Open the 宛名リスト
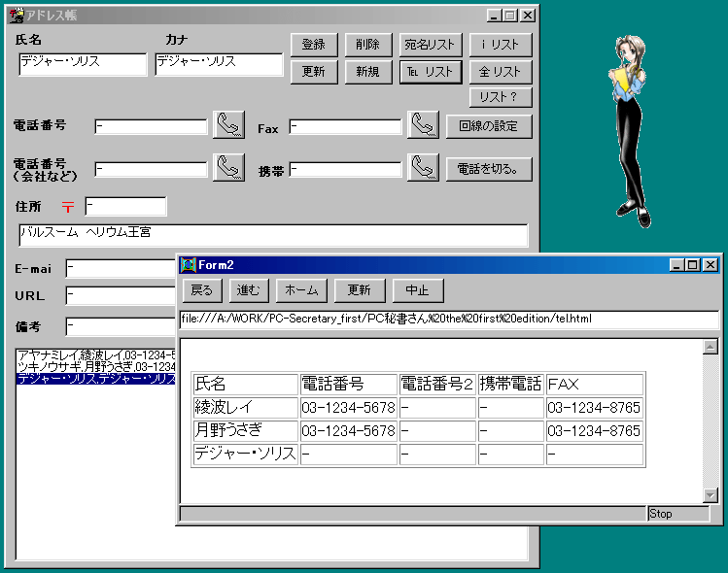Screen dimensions: 728x573 431,45
